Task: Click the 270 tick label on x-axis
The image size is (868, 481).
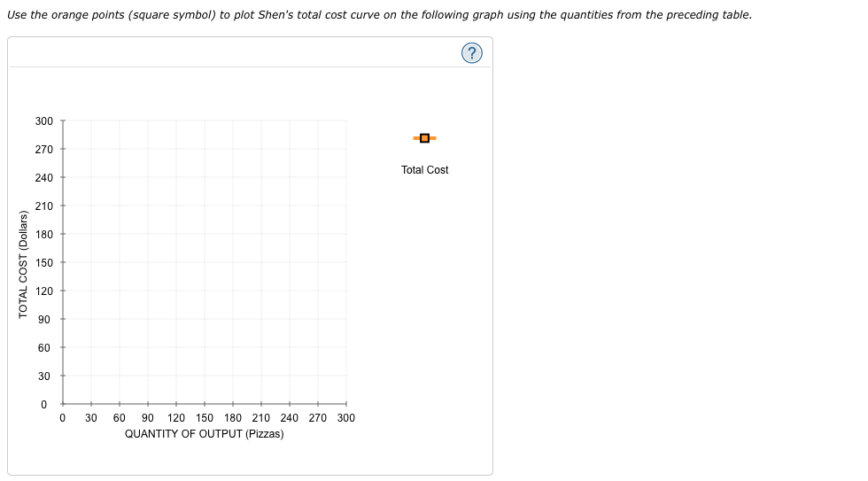Action: (x=318, y=418)
